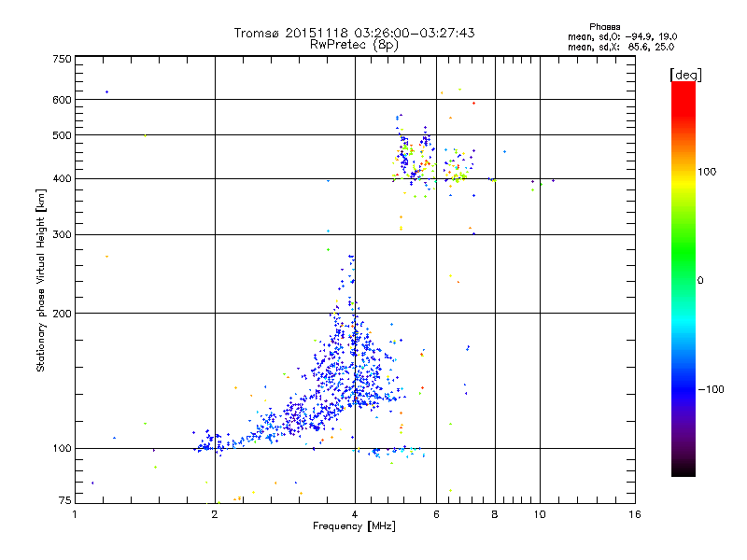
Task: Click the 'Phases' heading at top right
Action: pyautogui.click(x=604, y=27)
